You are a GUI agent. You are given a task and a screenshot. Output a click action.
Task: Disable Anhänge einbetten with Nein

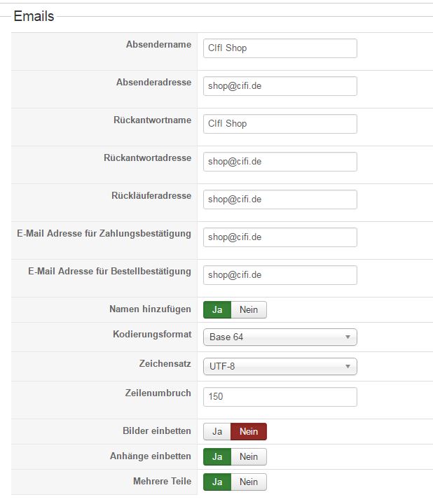pyautogui.click(x=249, y=457)
